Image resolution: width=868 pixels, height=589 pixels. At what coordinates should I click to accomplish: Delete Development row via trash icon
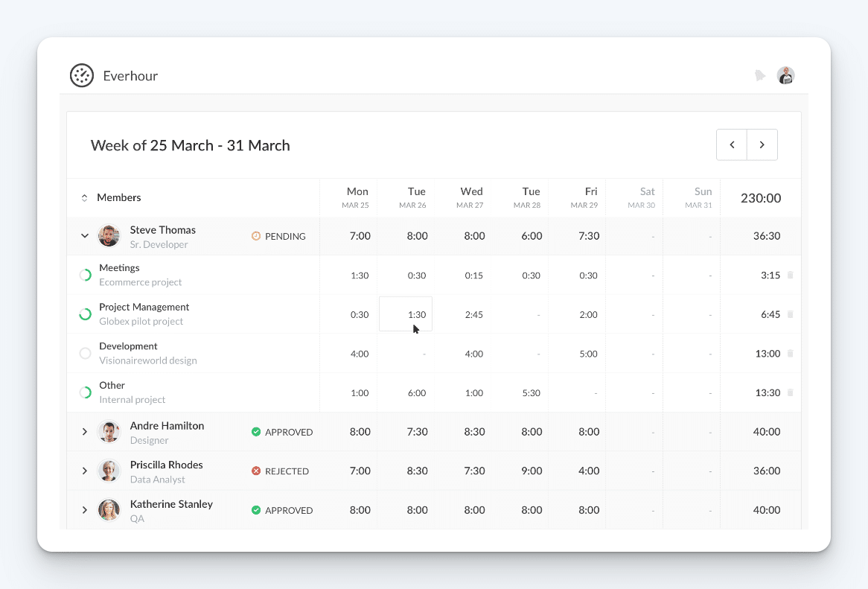(791, 353)
